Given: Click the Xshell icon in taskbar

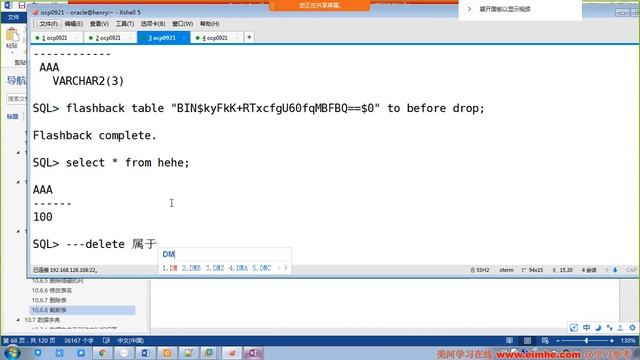Looking at the screenshot, I should (231, 353).
